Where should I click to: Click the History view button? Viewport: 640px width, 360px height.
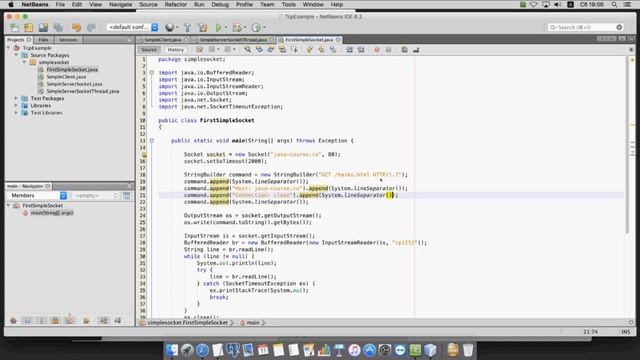click(x=176, y=50)
